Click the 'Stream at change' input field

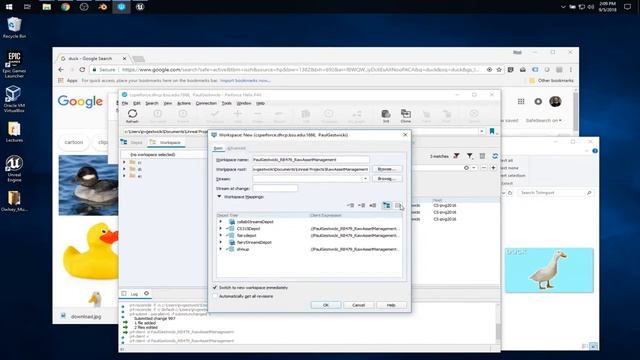275,188
